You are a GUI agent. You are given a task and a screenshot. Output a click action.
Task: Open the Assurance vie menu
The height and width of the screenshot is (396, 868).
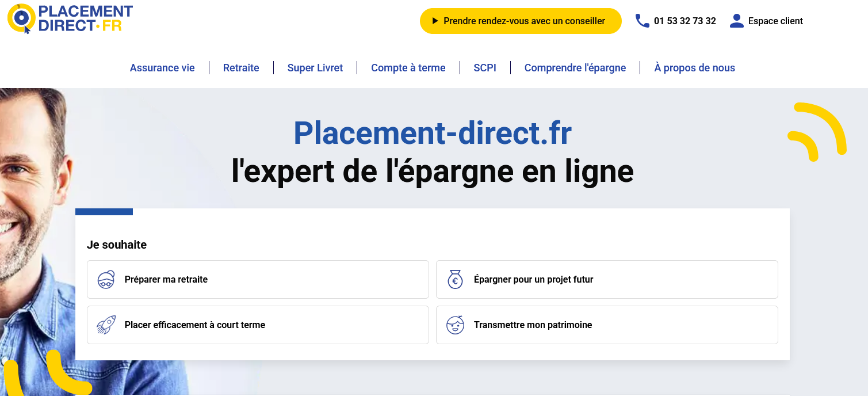coord(162,67)
